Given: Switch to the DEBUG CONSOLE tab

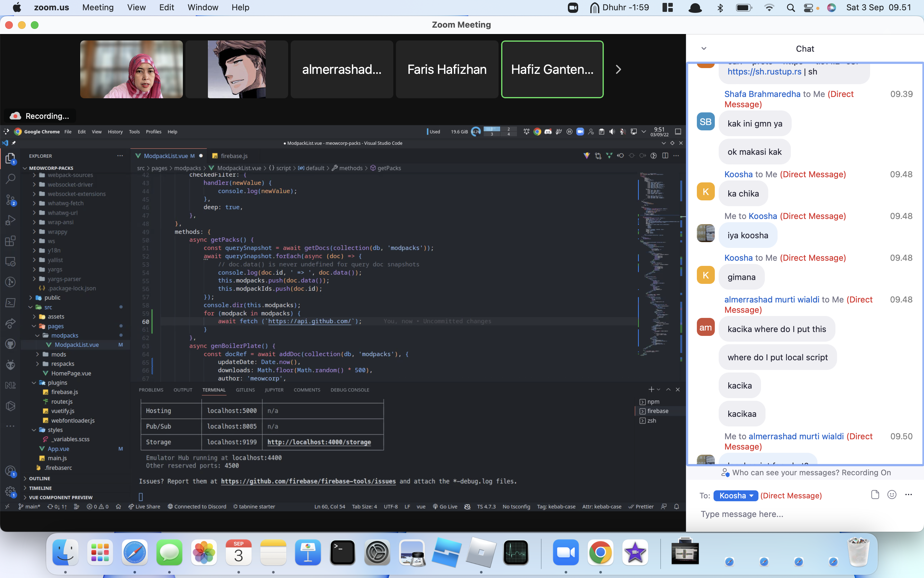Looking at the screenshot, I should [350, 390].
